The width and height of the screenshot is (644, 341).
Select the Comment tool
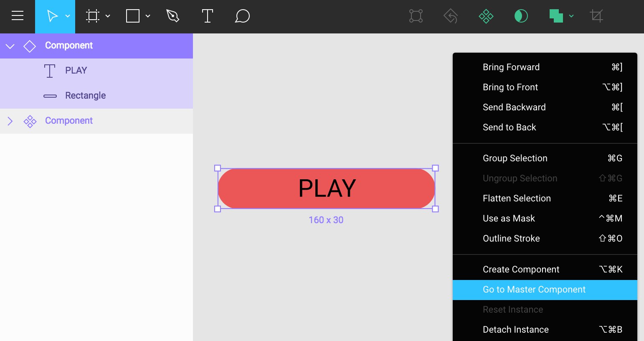(242, 16)
